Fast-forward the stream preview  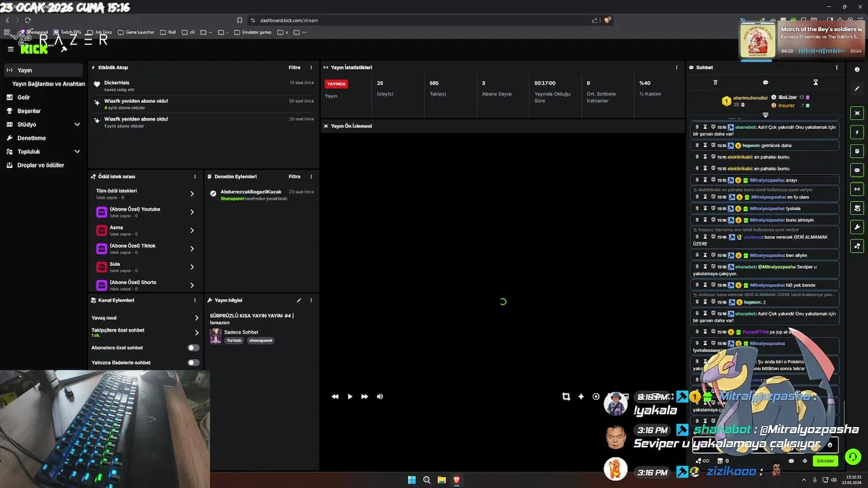(x=365, y=396)
